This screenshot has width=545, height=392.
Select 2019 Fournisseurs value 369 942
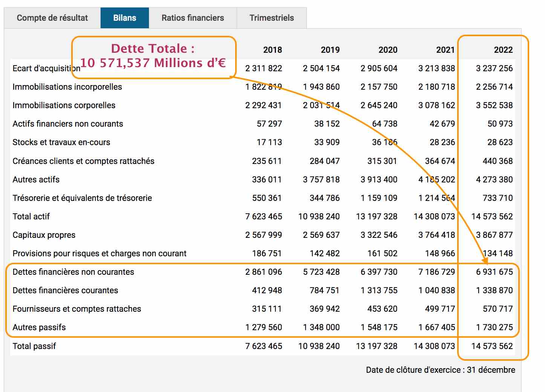pyautogui.click(x=325, y=309)
